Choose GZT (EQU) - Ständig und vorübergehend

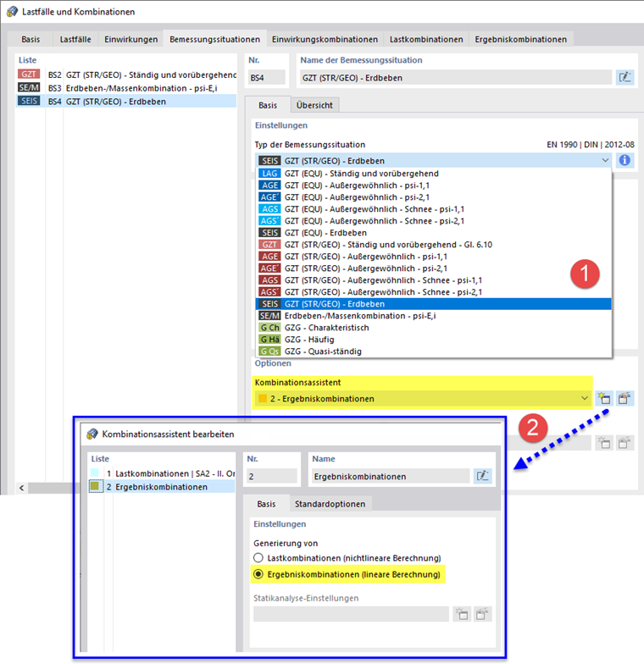point(434,173)
